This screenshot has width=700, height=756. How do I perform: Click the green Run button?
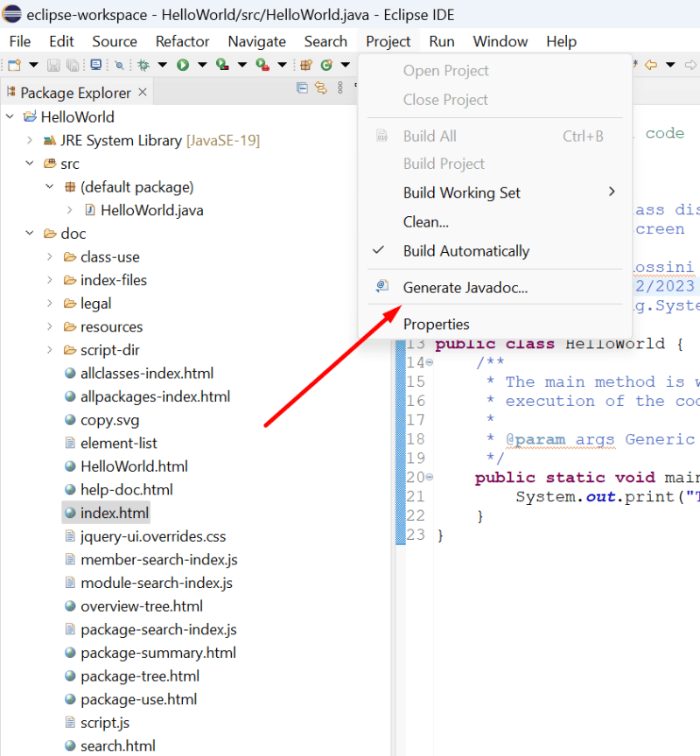pos(183,65)
